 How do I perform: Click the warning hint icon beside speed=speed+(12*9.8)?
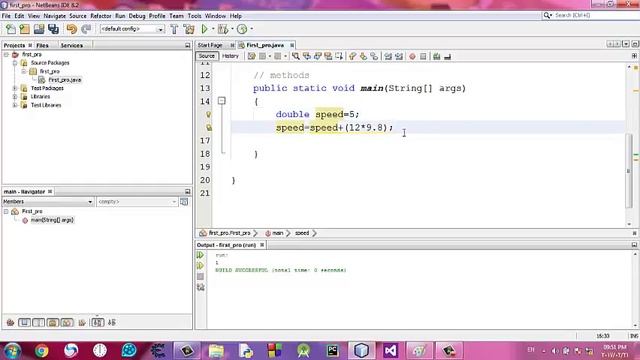(x=209, y=128)
